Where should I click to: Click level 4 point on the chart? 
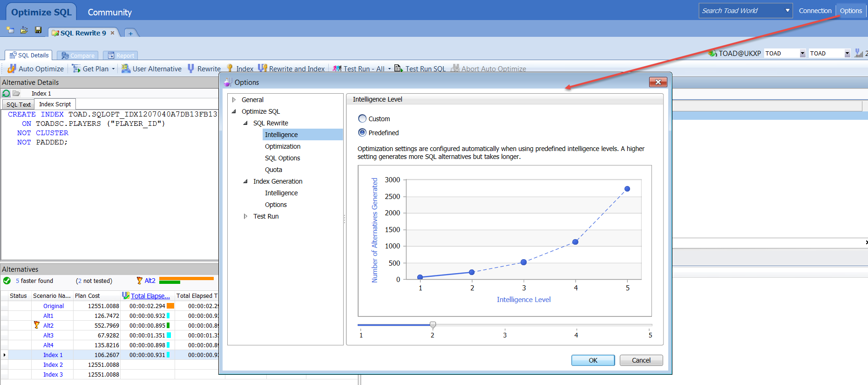click(x=575, y=242)
